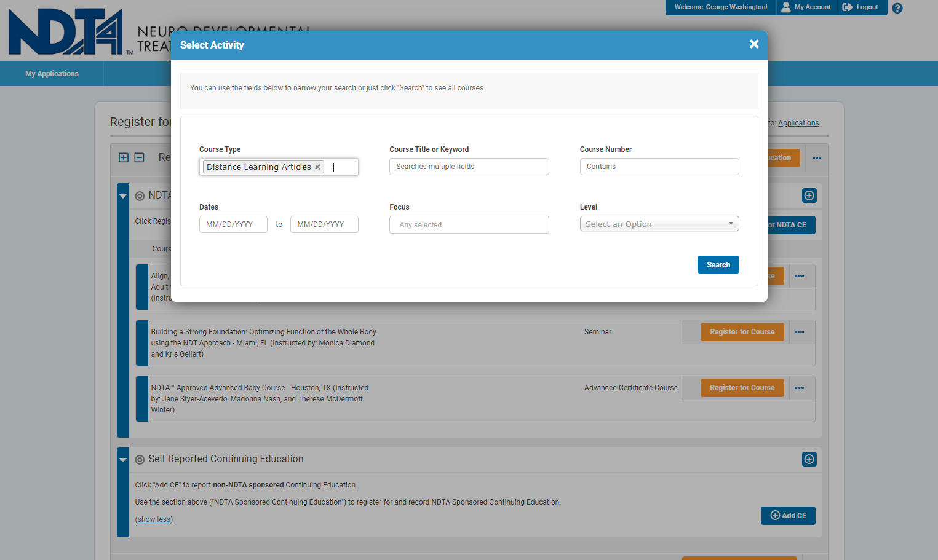Collapse all sections with minus box icon
The height and width of the screenshot is (560, 938).
point(140,157)
